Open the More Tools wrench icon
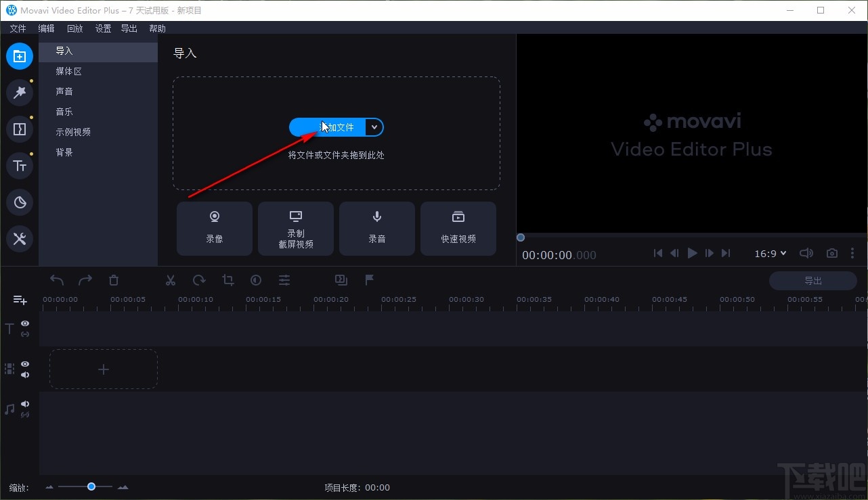868x500 pixels. tap(20, 239)
